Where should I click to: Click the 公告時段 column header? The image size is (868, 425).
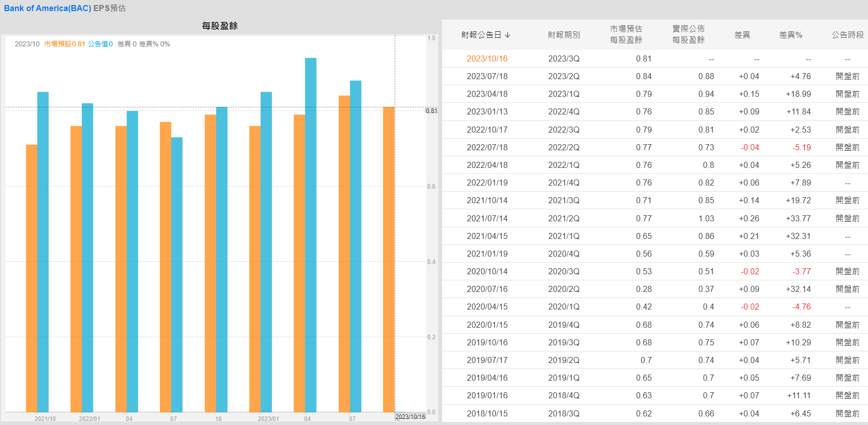pos(847,35)
